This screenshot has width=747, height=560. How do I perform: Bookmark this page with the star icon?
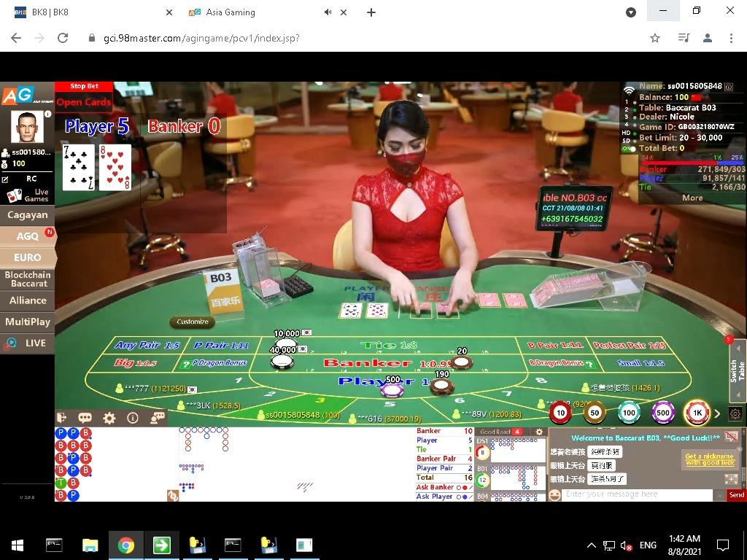[655, 38]
